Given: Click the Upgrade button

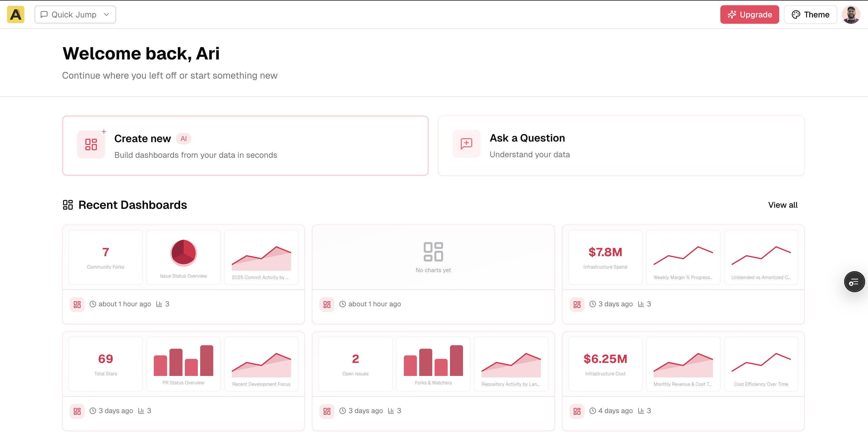Looking at the screenshot, I should tap(749, 15).
